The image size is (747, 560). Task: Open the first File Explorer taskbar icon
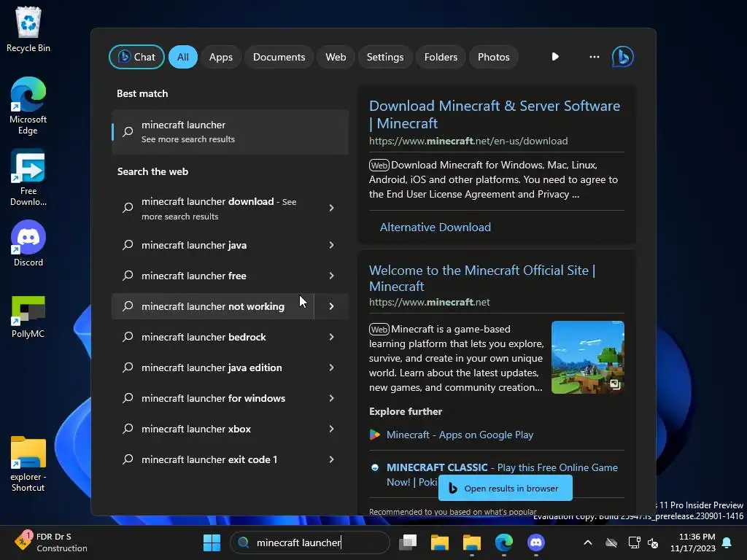440,542
